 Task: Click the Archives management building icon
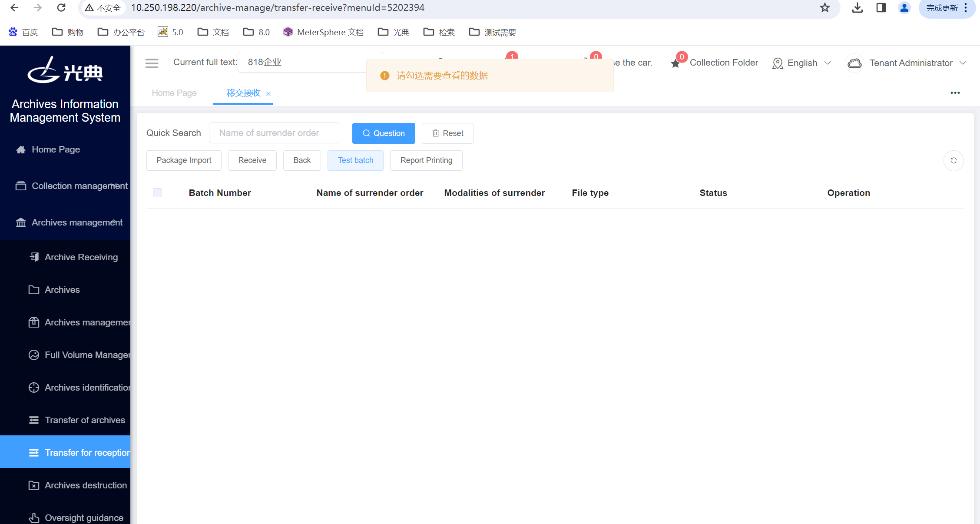tap(21, 222)
